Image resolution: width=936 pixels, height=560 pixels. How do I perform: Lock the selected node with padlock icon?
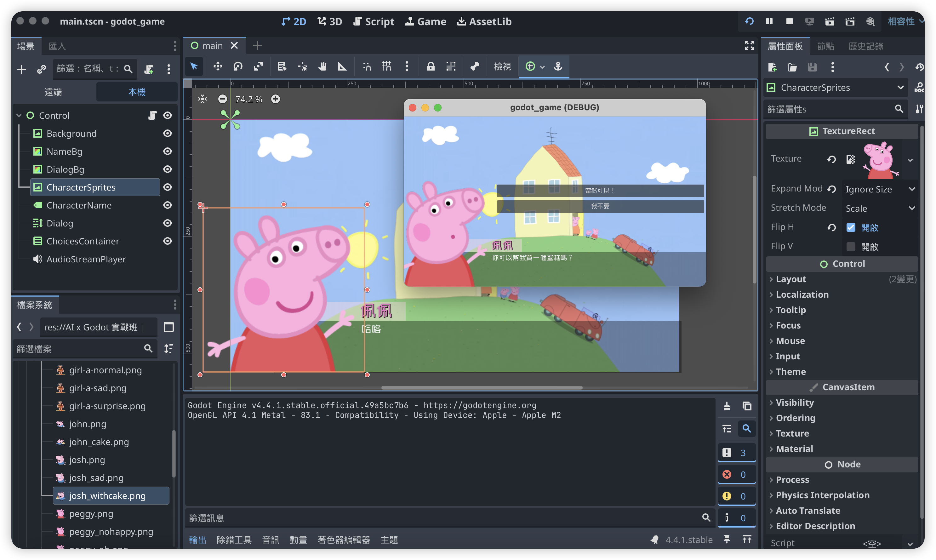pos(431,66)
